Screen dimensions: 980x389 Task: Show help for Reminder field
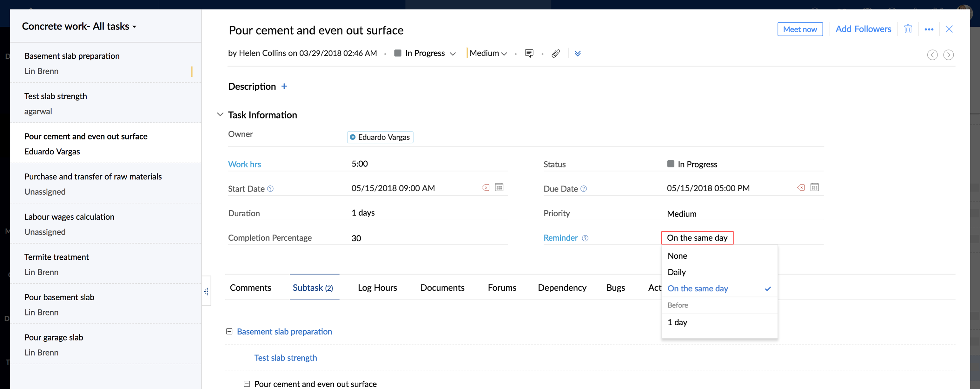[585, 238]
